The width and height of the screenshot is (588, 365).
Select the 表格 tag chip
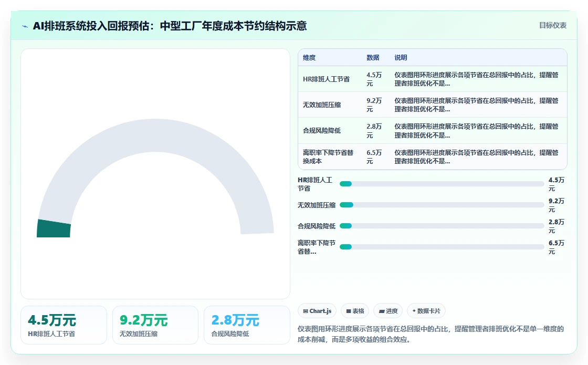[x=355, y=311]
